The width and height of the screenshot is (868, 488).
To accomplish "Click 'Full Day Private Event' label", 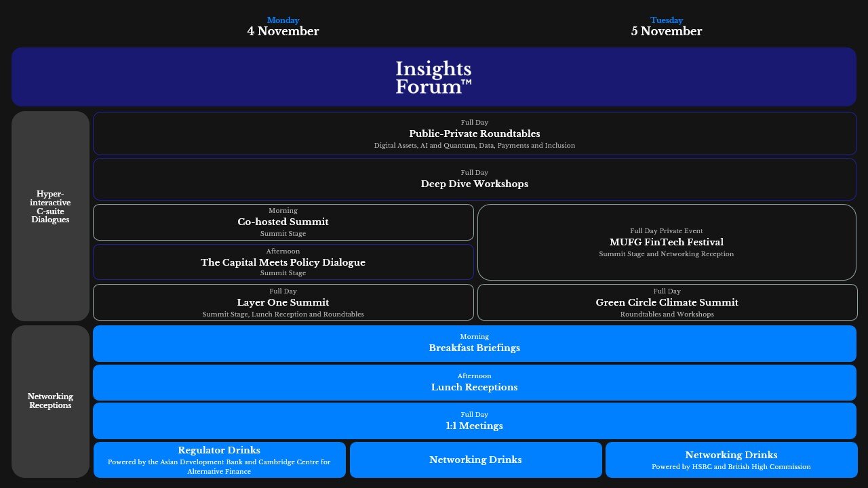I will pyautogui.click(x=667, y=231).
